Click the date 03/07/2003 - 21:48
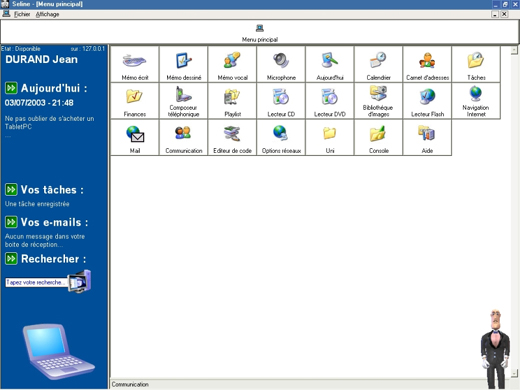Image resolution: width=520 pixels, height=390 pixels. [39, 103]
